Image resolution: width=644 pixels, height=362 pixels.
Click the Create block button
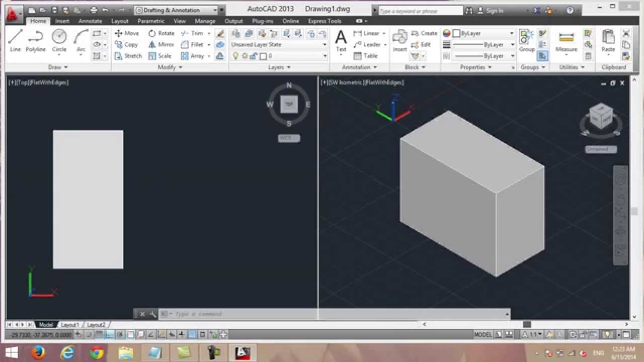[424, 33]
